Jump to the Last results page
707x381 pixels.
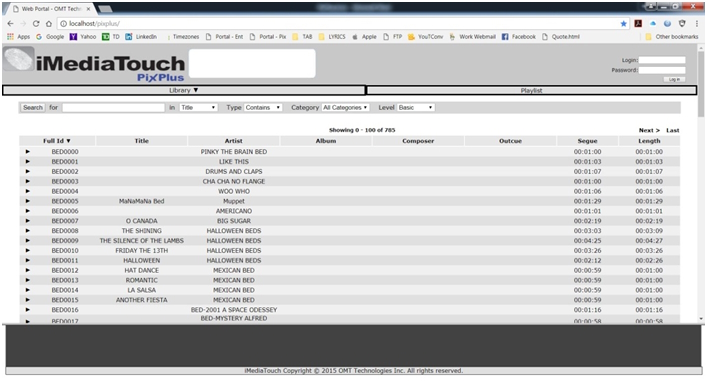tap(672, 130)
